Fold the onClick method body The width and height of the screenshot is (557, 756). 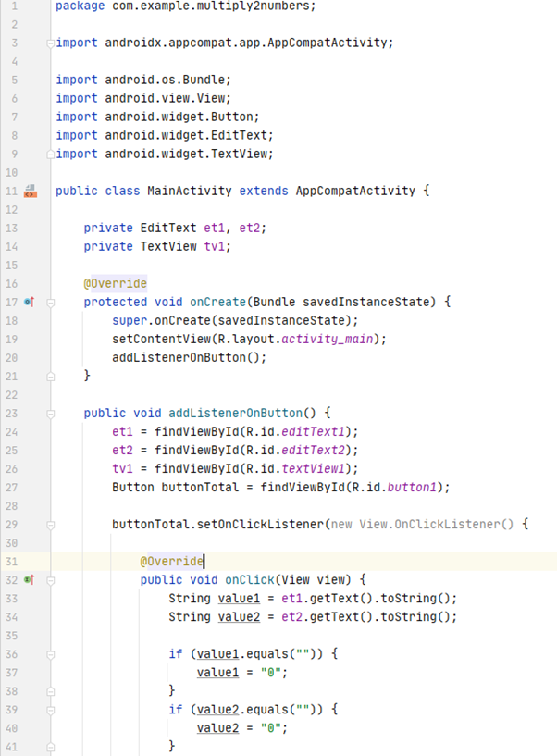pyautogui.click(x=50, y=580)
